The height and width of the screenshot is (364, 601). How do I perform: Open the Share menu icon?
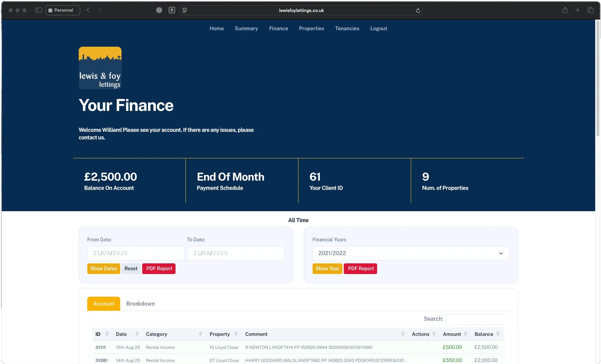[x=565, y=10]
